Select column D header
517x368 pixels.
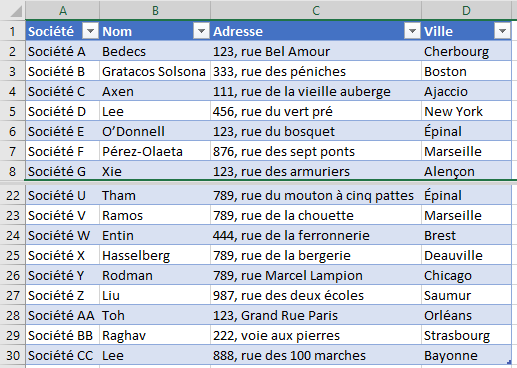click(x=466, y=11)
